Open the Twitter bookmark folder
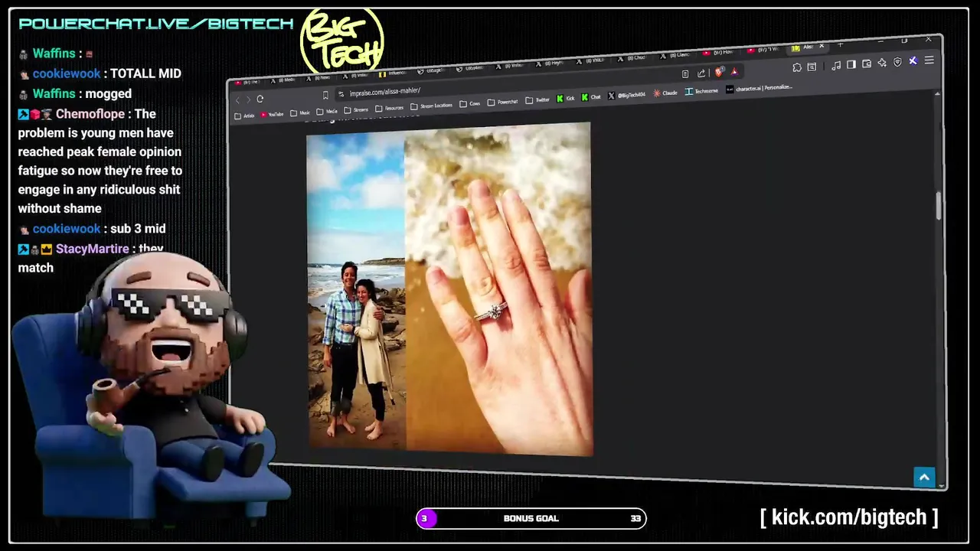 [x=537, y=100]
